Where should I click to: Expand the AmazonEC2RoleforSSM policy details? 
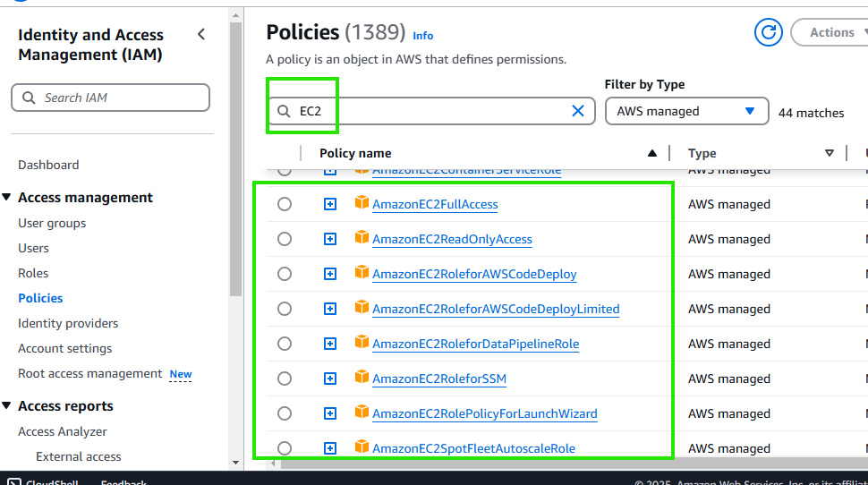330,379
